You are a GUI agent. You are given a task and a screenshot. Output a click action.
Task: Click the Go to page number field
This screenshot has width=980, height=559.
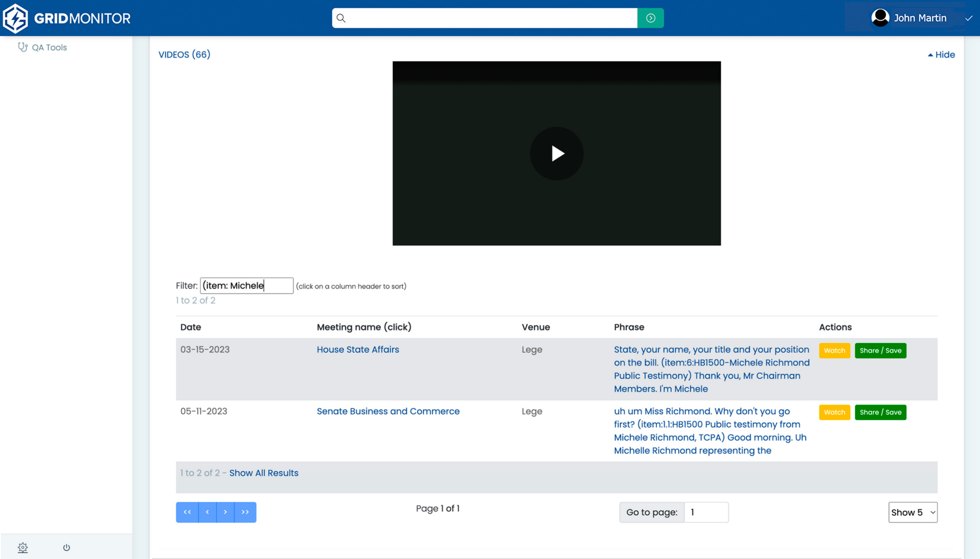[x=706, y=512]
